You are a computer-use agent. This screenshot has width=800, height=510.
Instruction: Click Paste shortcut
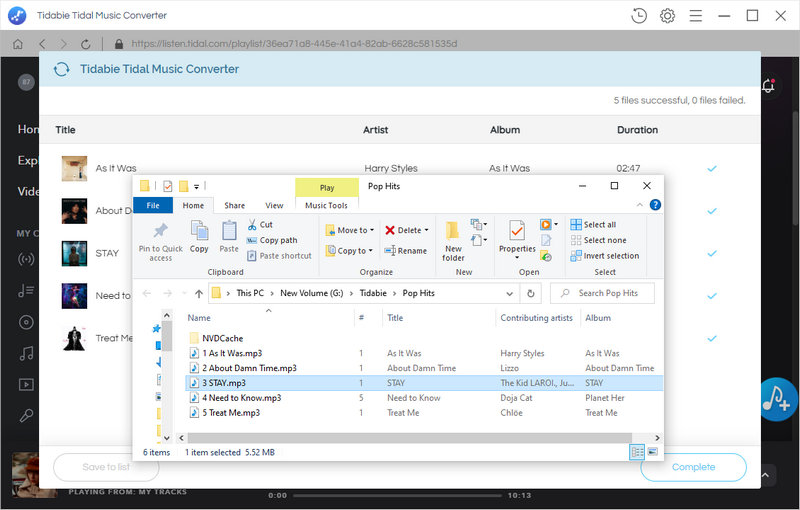279,256
